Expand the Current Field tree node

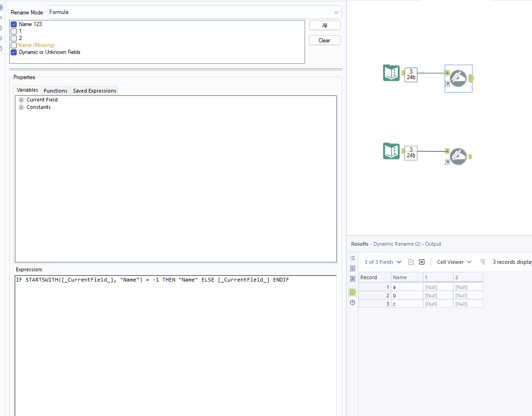(21, 99)
